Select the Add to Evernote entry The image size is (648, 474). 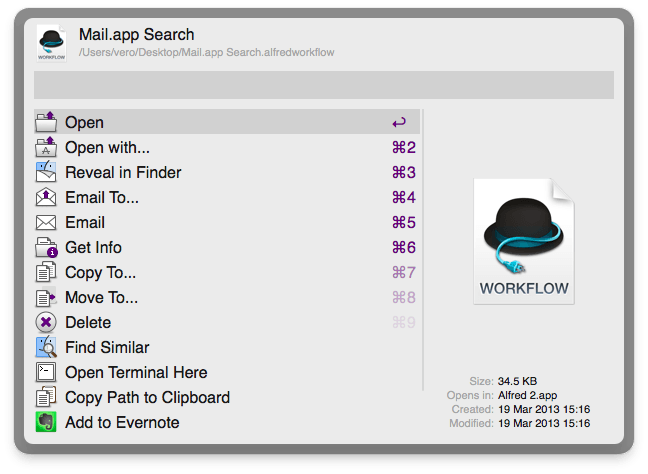[x=122, y=423]
